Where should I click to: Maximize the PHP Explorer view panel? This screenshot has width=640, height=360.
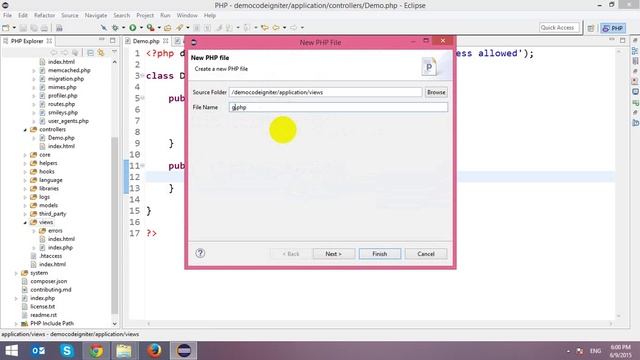coord(113,40)
